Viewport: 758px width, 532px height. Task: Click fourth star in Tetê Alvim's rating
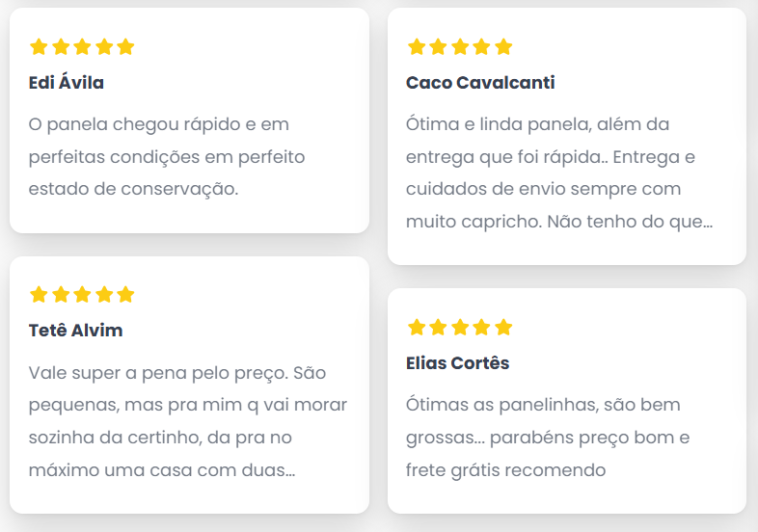pyautogui.click(x=104, y=294)
